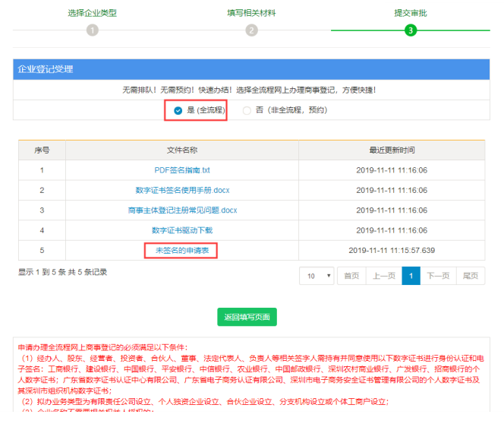Click 上一页 pagination button
Image resolution: width=504 pixels, height=427 pixels.
point(383,276)
